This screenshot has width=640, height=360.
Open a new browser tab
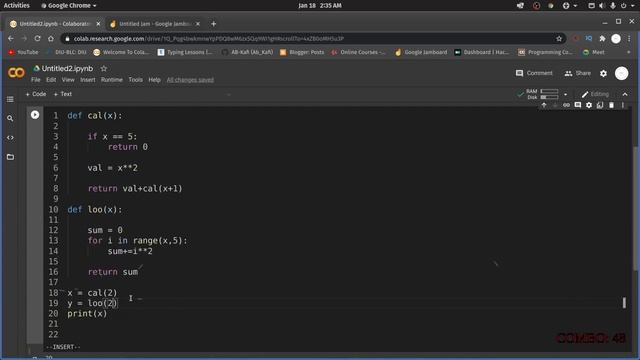point(213,24)
